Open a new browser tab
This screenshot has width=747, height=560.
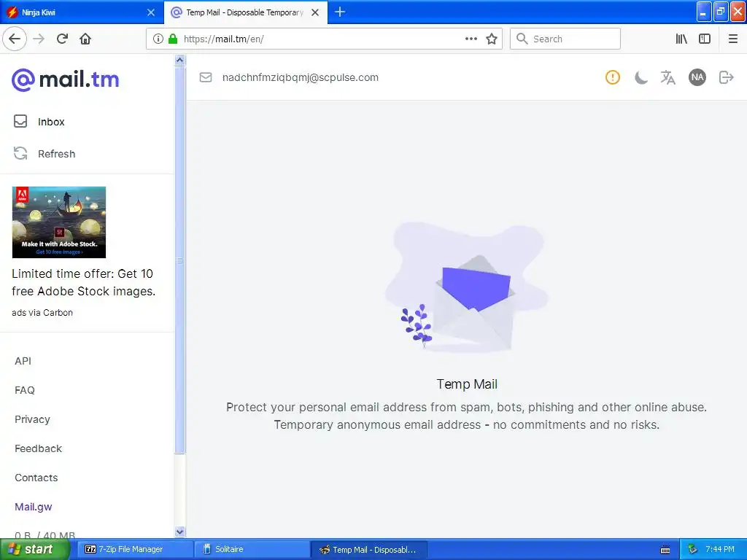[x=340, y=12]
